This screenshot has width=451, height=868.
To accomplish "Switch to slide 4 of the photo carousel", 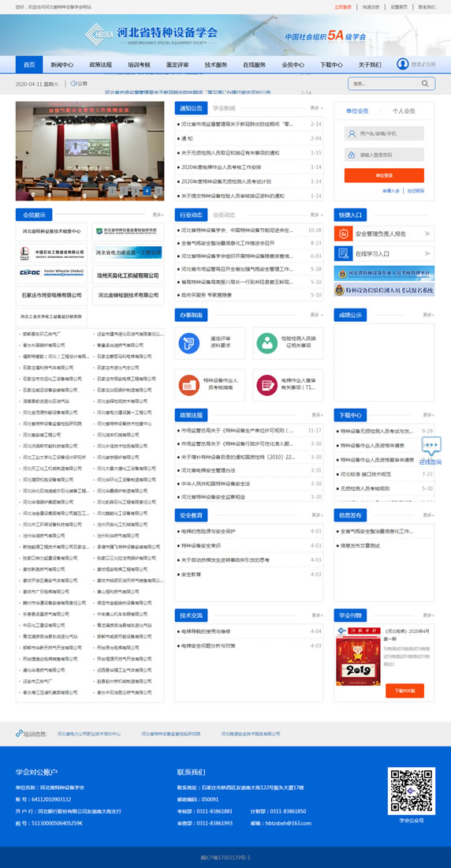I will coord(147,191).
